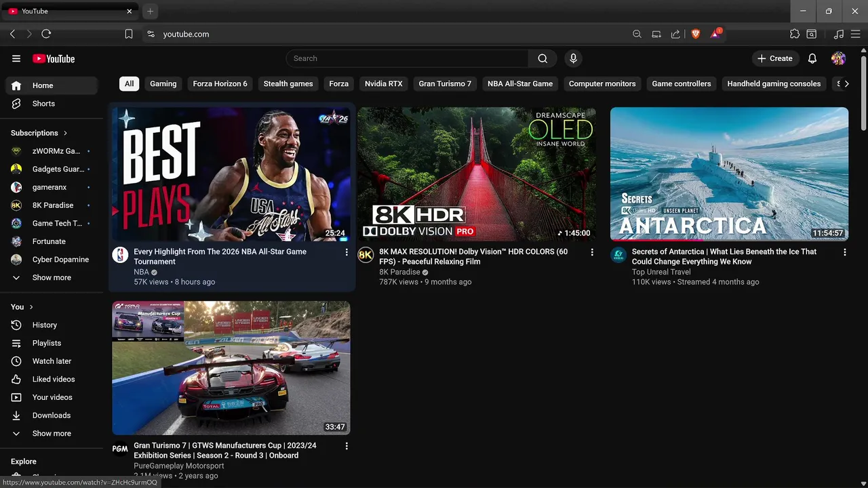Open the account avatar menu
The height and width of the screenshot is (488, 868).
(838, 59)
